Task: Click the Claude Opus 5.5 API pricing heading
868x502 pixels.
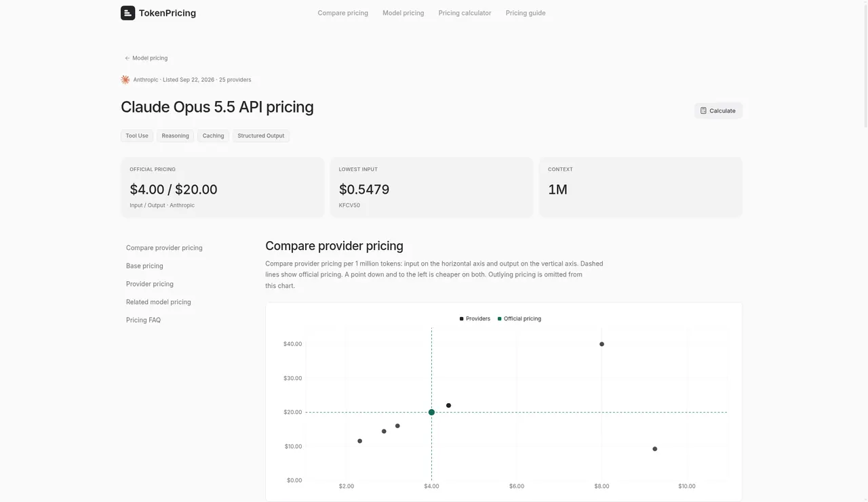Action: (217, 107)
